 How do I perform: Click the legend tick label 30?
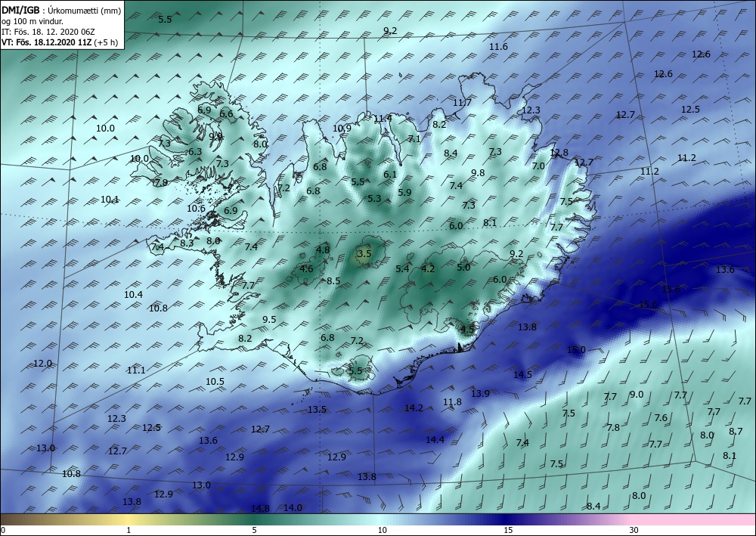tap(634, 530)
